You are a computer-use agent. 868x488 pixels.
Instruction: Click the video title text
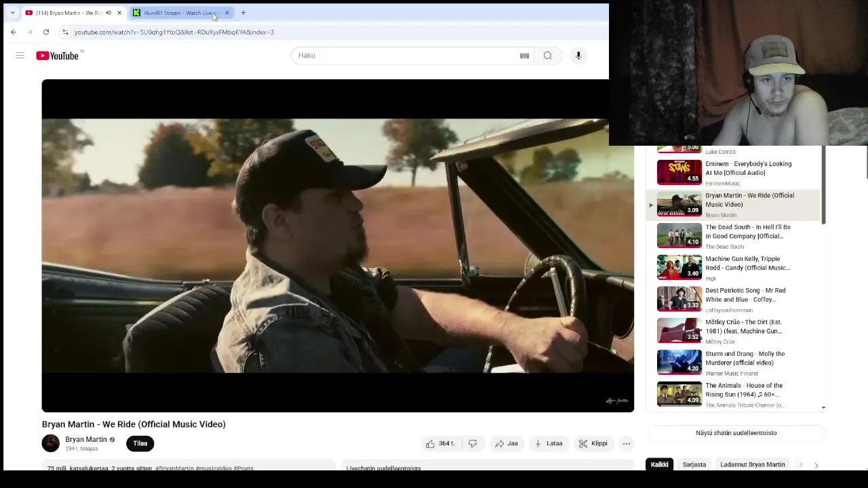click(134, 424)
